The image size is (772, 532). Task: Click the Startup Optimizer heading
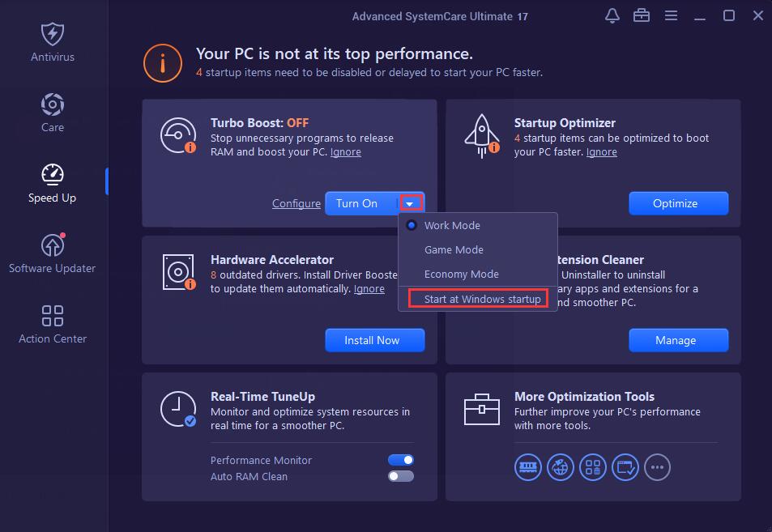[x=565, y=122]
